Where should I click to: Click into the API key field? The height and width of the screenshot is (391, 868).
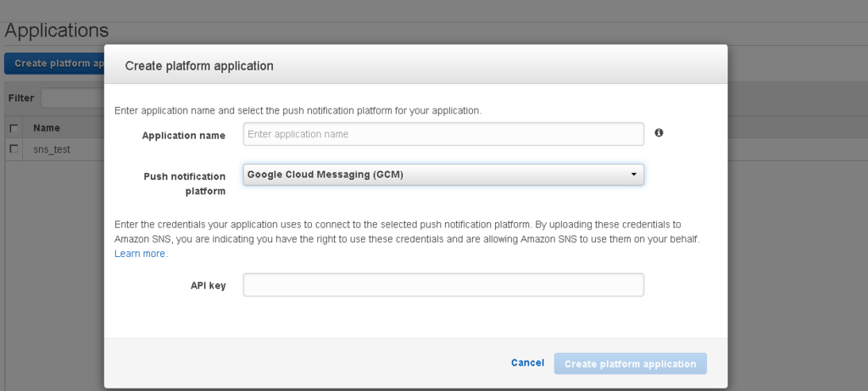click(443, 285)
